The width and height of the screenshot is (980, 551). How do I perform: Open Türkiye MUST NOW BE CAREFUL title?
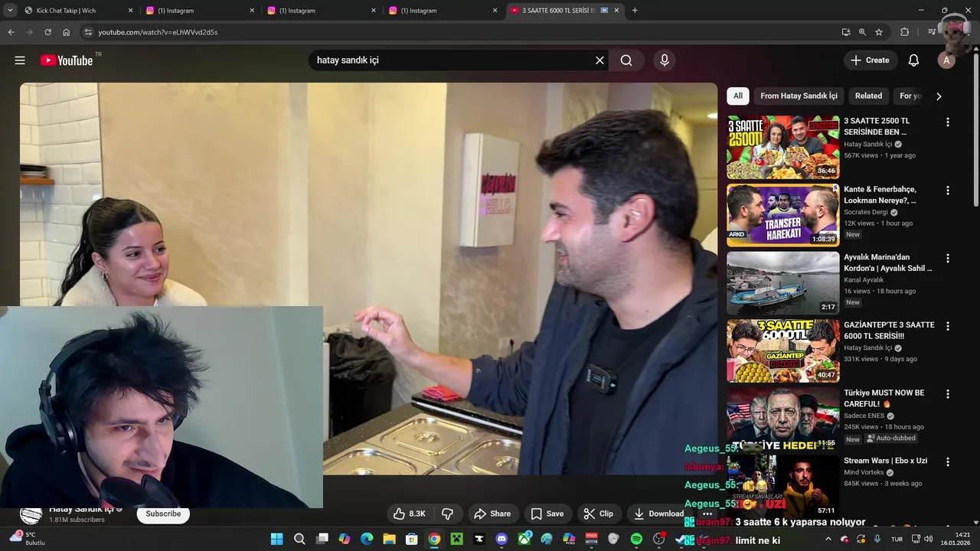click(x=884, y=398)
